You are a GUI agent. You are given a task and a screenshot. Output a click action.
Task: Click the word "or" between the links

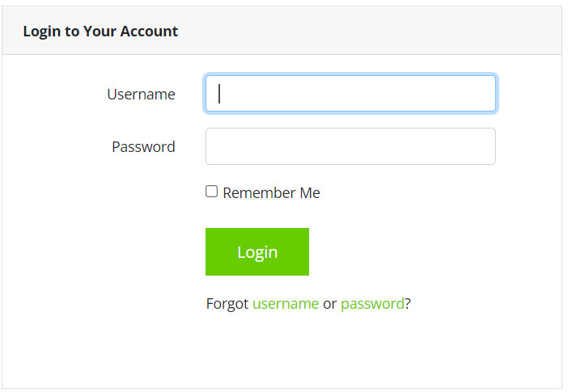click(x=329, y=305)
